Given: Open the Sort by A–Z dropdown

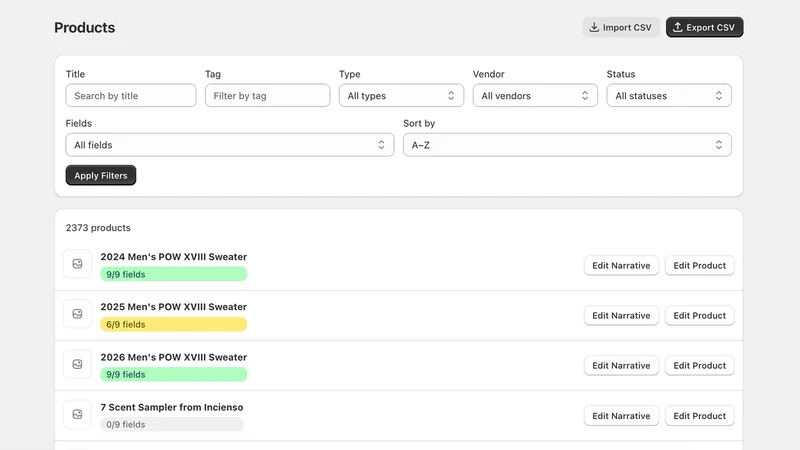Looking at the screenshot, I should tap(567, 145).
